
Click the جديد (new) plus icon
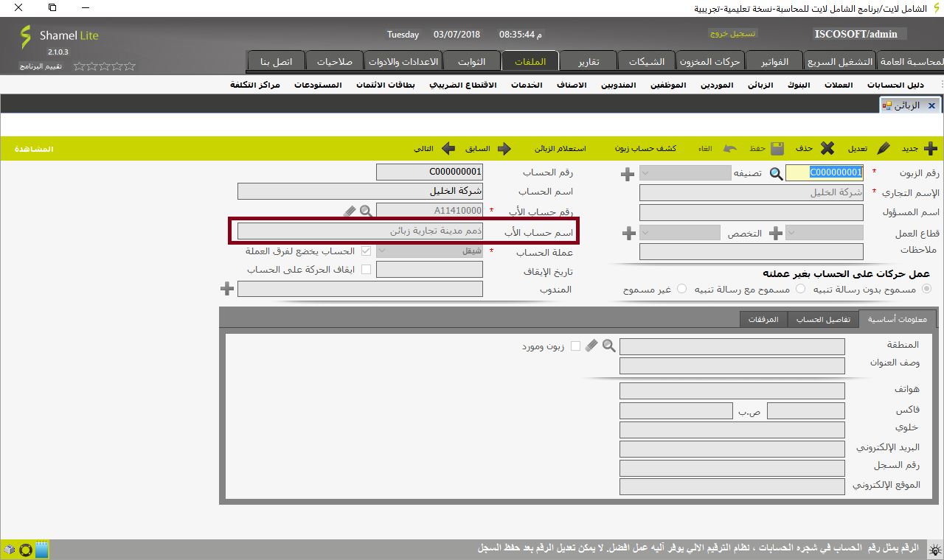pos(931,149)
